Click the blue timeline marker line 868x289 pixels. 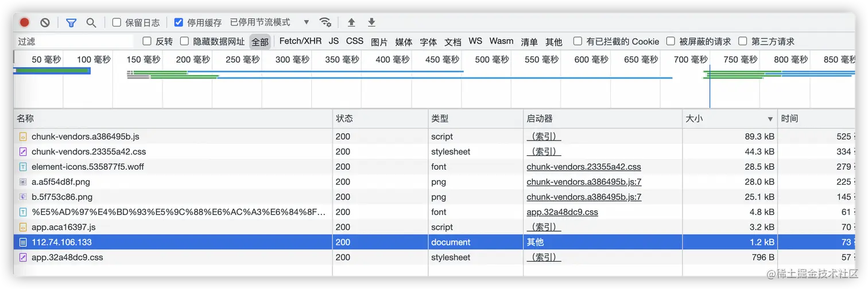710,86
